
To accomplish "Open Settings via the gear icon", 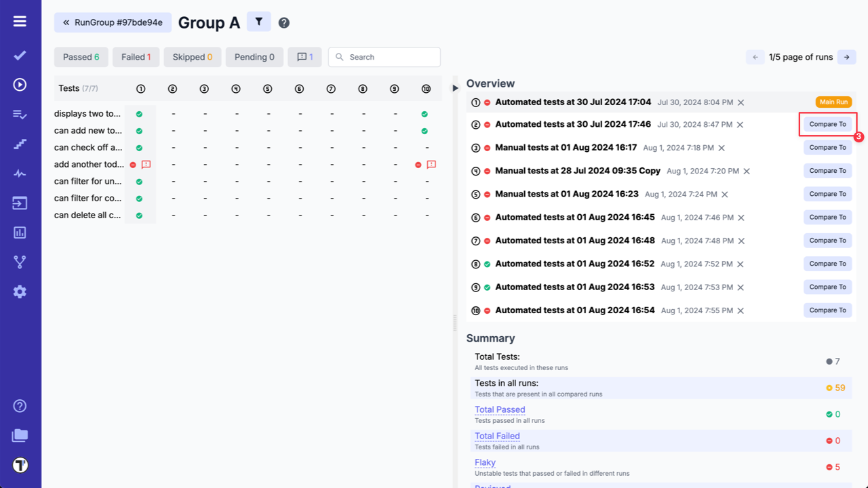I will (x=20, y=291).
